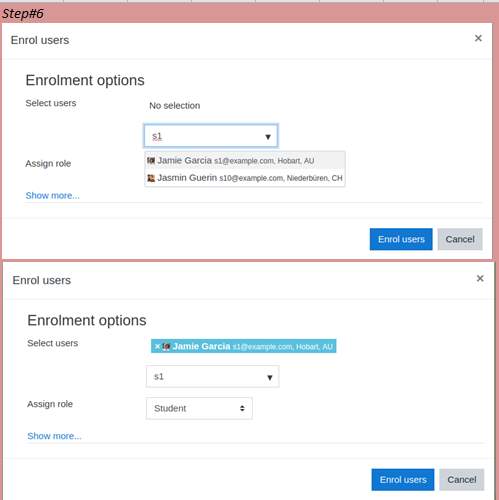The image size is (499, 500).
Task: Click the selected Jamie Garcia user tag
Action: click(244, 346)
